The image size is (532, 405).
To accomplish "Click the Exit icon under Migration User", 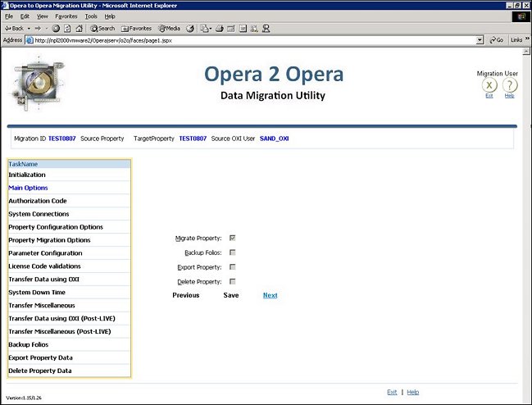I will [x=489, y=85].
